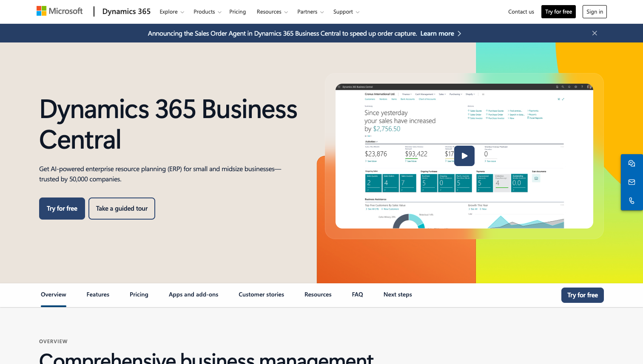
Task: Expand the Support dropdown menu
Action: click(x=346, y=12)
